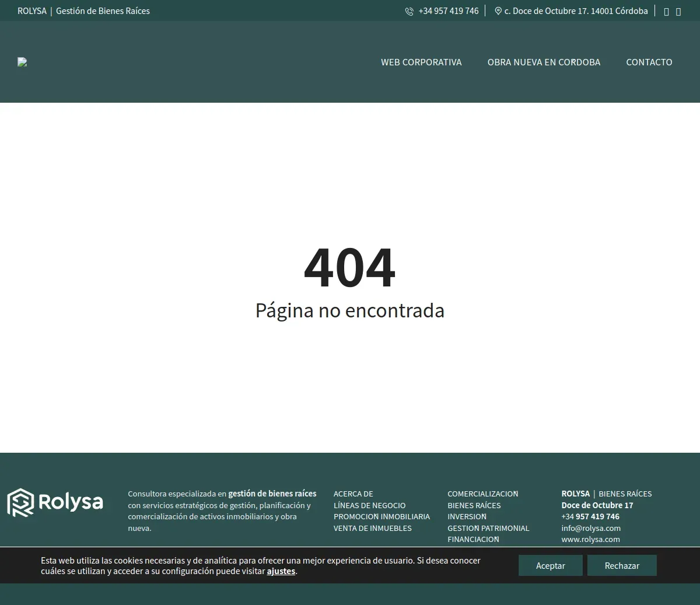
Task: Click the 404 heading
Action: [x=350, y=268]
